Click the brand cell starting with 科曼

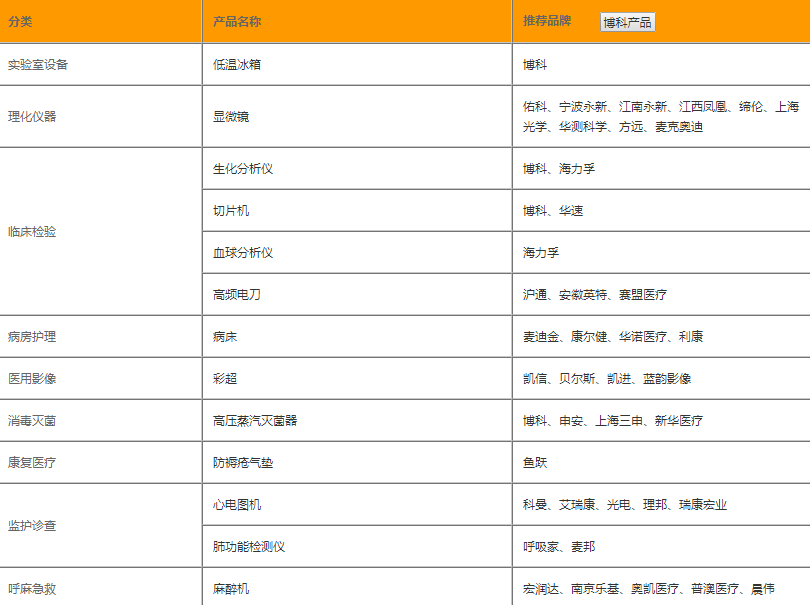pyautogui.click(x=661, y=504)
